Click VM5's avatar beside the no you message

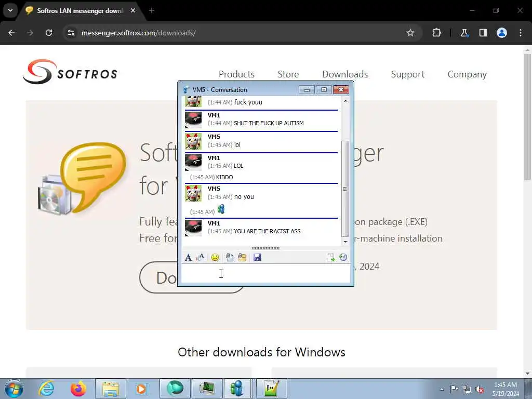point(193,193)
